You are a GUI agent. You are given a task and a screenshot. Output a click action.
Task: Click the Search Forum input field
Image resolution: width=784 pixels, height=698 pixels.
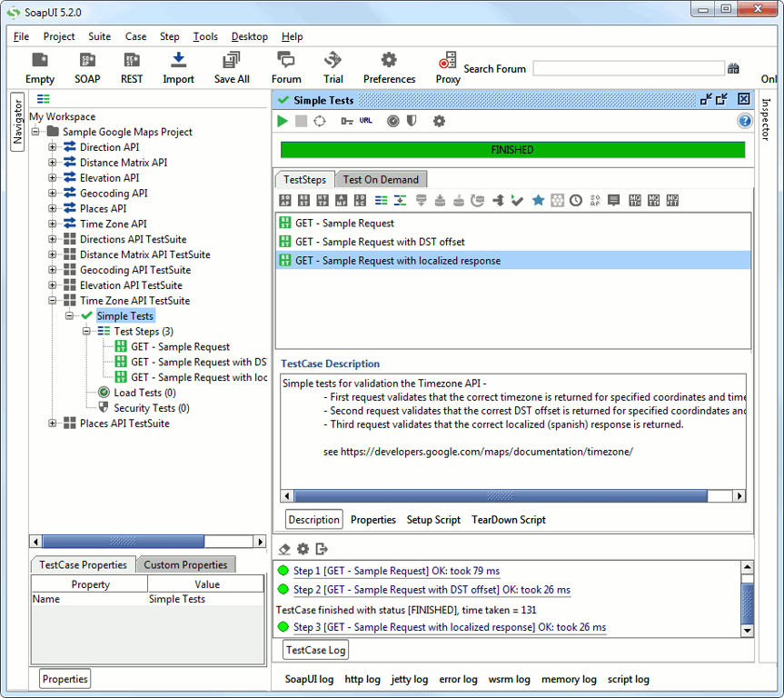629,68
